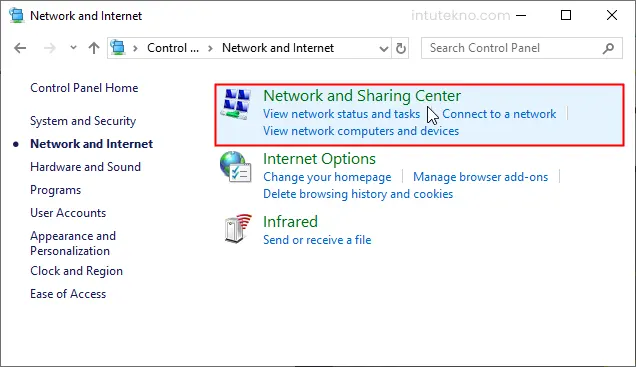Click the address bar network icon
This screenshot has width=636, height=367.
click(118, 48)
